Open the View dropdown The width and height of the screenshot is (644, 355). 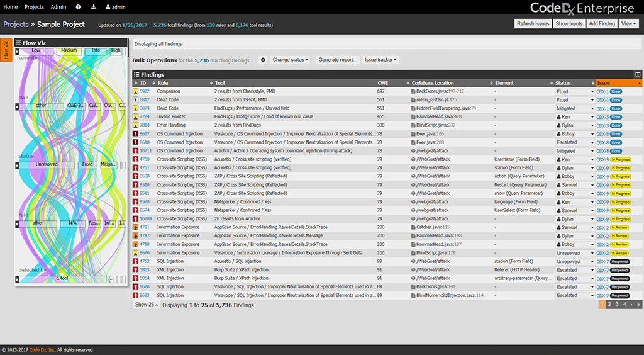[x=629, y=24]
